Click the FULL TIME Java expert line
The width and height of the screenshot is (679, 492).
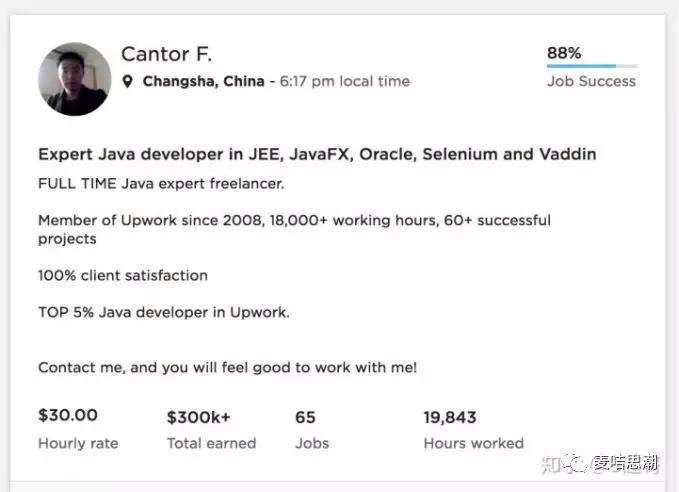coord(161,183)
